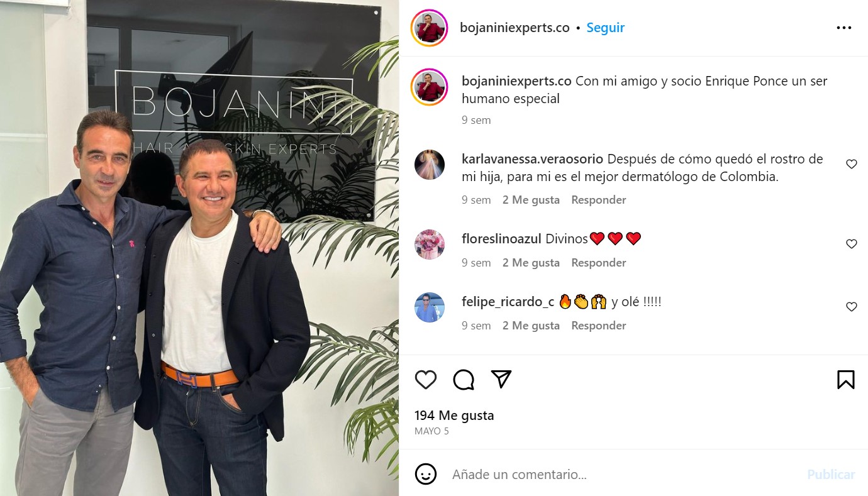Like the post with the heart icon
The image size is (868, 496).
[x=426, y=379]
